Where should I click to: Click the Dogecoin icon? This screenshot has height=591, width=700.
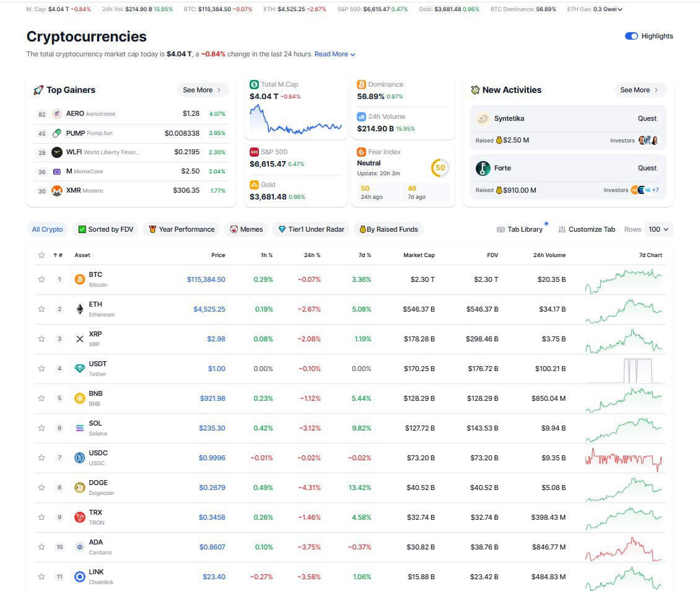click(x=79, y=488)
